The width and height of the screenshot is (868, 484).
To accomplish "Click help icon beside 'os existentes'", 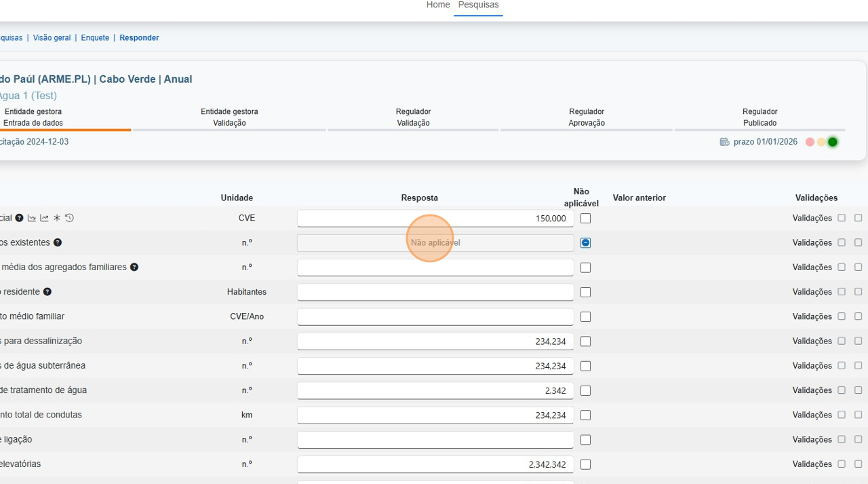I will pyautogui.click(x=58, y=242).
